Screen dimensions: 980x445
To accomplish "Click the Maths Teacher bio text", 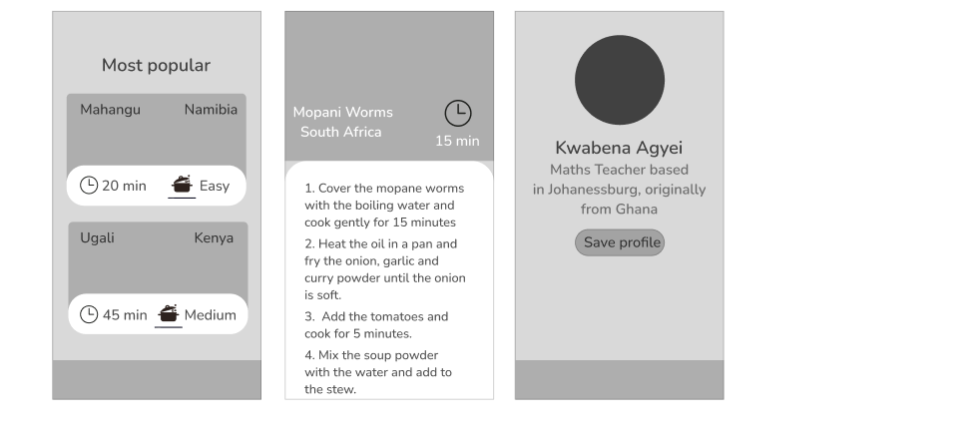I will 619,190.
